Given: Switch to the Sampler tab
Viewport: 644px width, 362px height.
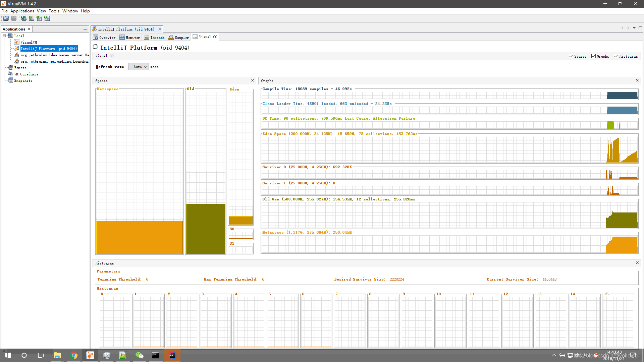Looking at the screenshot, I should click(x=179, y=38).
